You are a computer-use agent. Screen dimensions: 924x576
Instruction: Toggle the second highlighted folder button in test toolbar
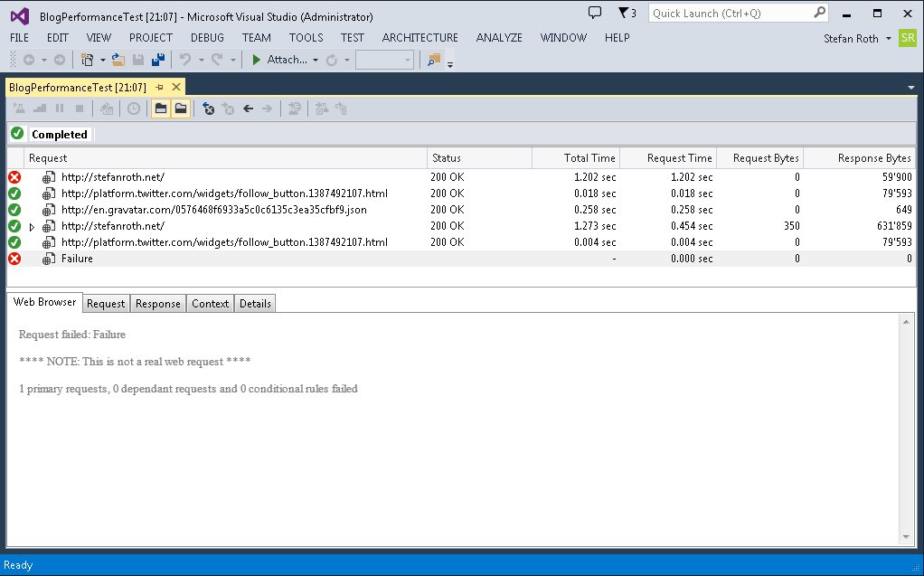(x=181, y=109)
